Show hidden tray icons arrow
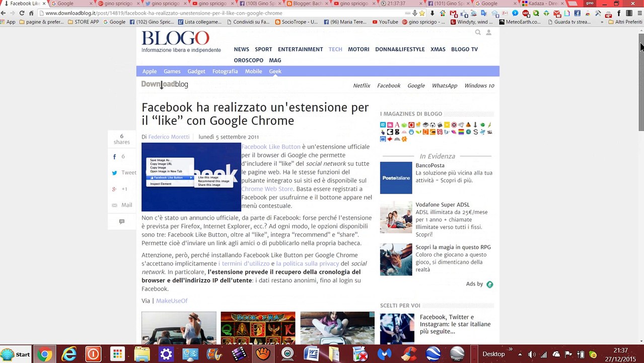 (x=520, y=354)
